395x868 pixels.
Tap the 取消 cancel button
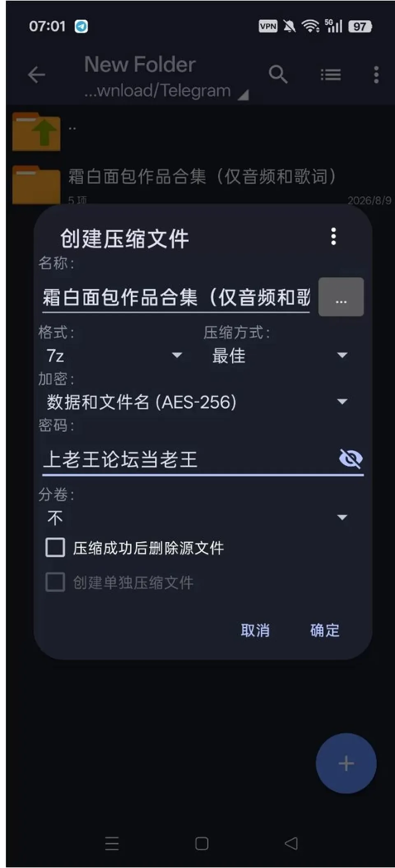pyautogui.click(x=255, y=630)
